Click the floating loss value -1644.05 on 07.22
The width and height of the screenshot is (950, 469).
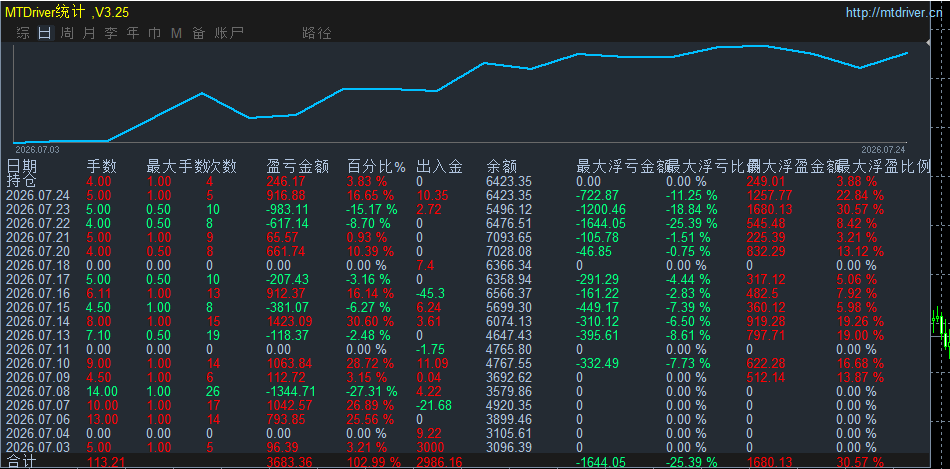click(600, 223)
